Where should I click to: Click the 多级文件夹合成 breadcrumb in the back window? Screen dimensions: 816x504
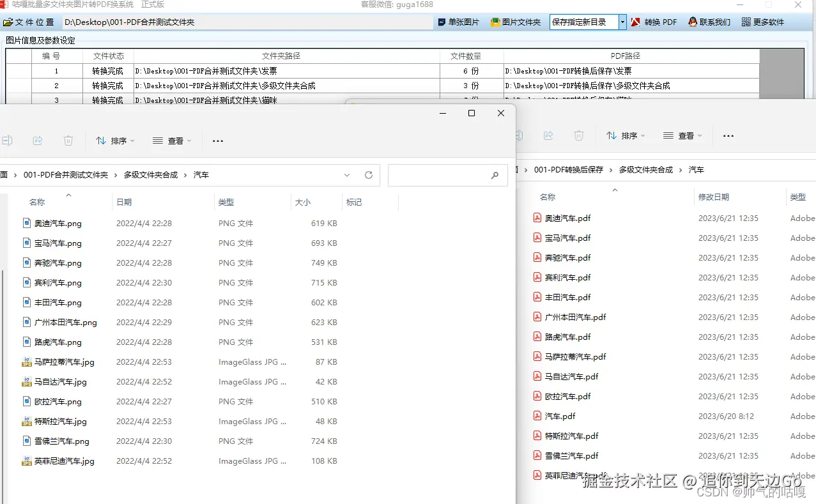point(646,169)
